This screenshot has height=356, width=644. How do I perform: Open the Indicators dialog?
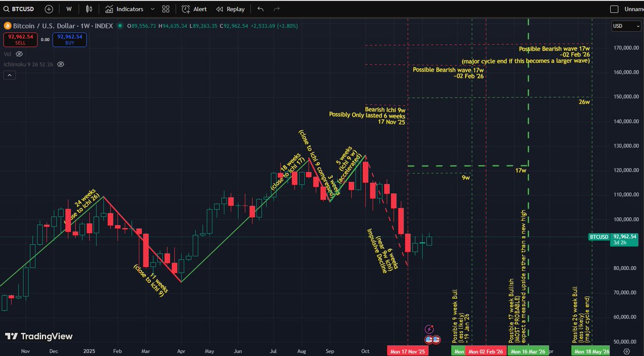tap(125, 9)
